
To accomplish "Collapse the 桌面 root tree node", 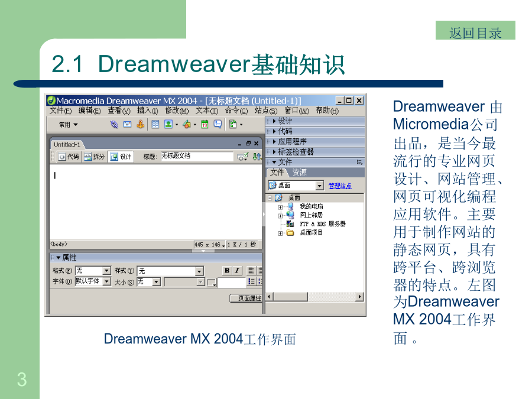I will (x=270, y=198).
